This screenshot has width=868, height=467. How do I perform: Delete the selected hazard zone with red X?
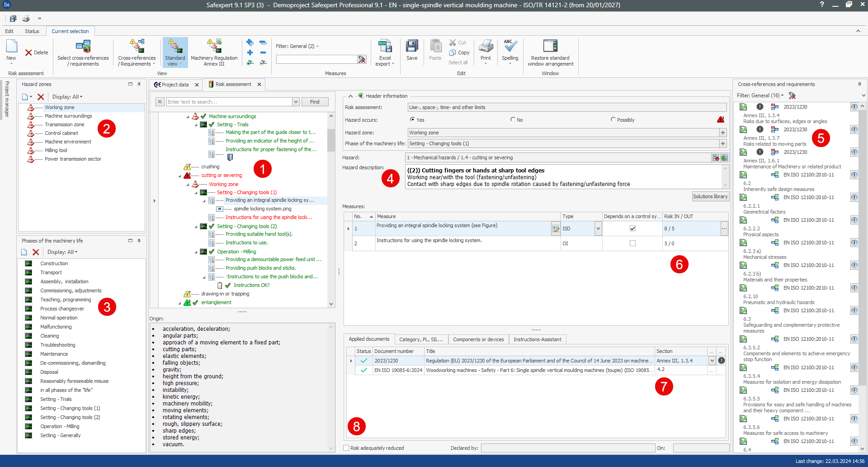pos(41,97)
